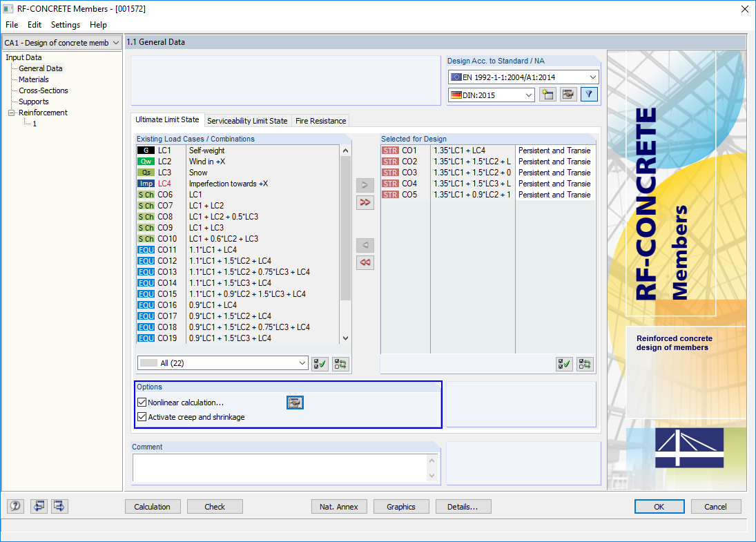This screenshot has height=542, width=756.
Task: Click the Cancel button
Action: coord(715,507)
